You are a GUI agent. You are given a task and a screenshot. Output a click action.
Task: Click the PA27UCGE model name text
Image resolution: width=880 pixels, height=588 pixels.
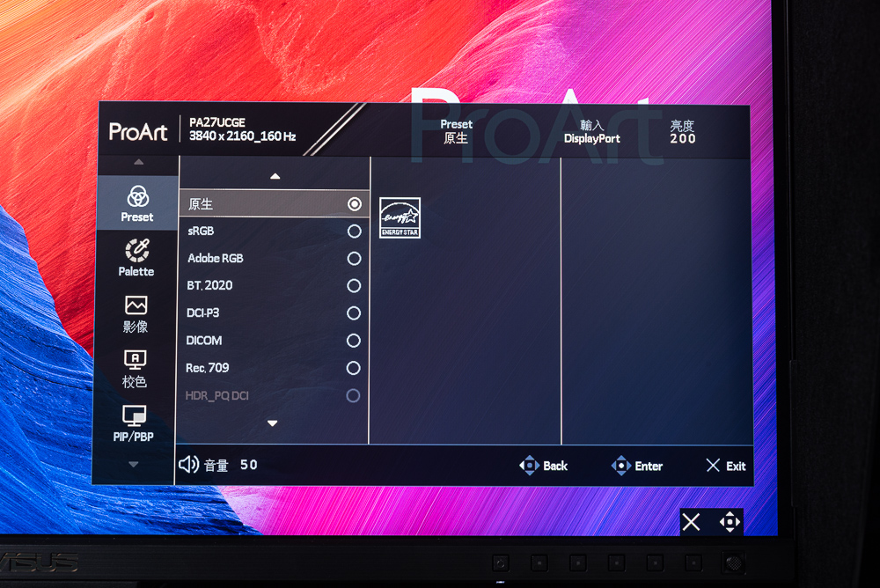(217, 122)
